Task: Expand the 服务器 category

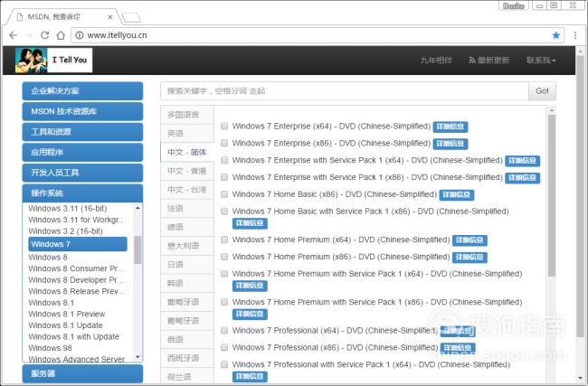Action: [82, 373]
